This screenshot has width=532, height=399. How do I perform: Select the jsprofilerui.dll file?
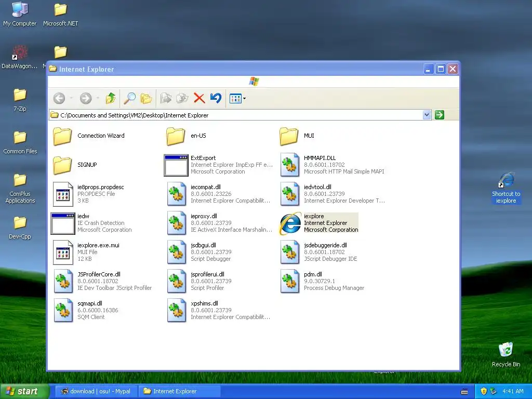tap(199, 282)
